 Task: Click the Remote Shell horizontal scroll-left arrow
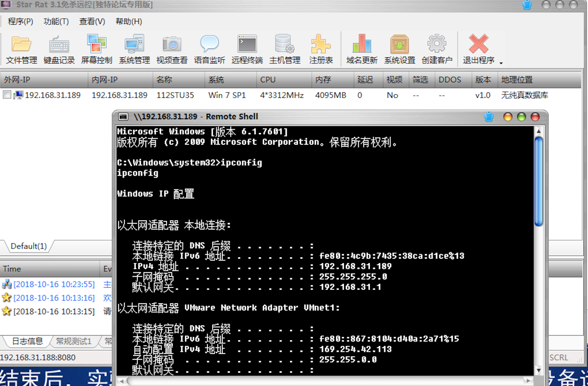point(122,381)
